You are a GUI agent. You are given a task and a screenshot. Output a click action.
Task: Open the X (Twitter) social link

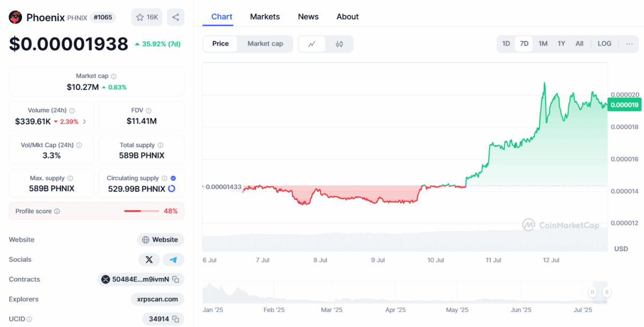149,260
